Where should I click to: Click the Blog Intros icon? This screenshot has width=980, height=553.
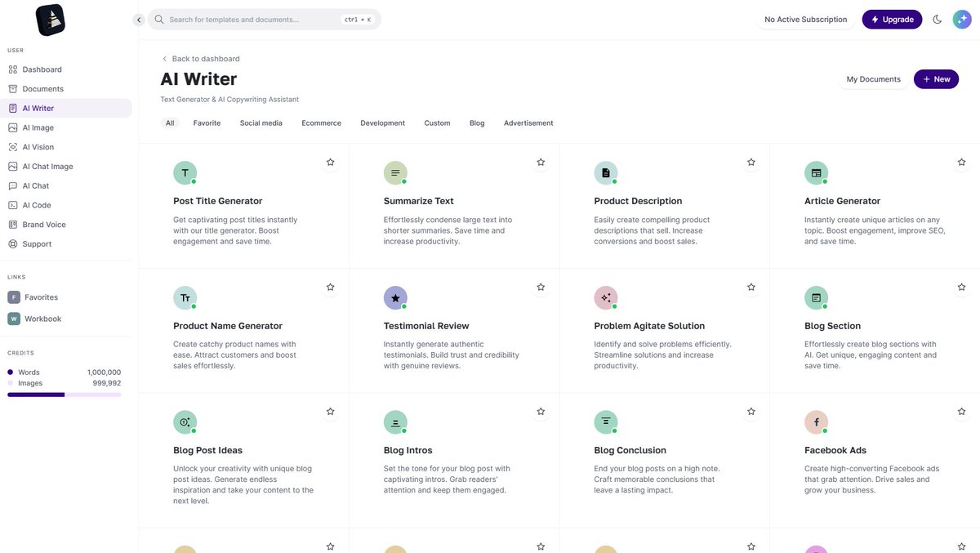tap(395, 422)
